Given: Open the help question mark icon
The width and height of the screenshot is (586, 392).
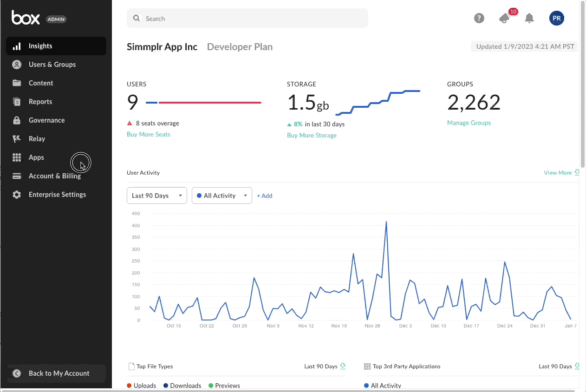Looking at the screenshot, I should [x=479, y=18].
